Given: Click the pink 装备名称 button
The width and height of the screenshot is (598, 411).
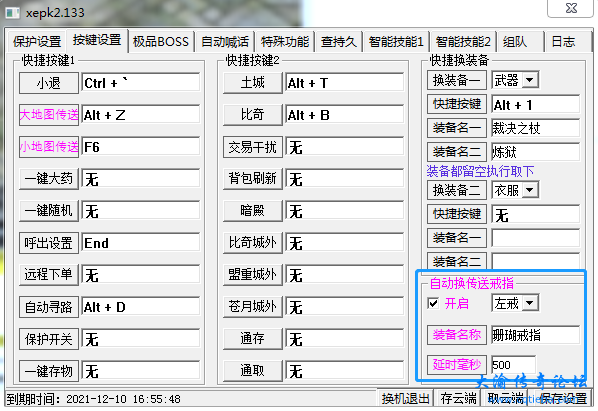Looking at the screenshot, I should pyautogui.click(x=457, y=335).
